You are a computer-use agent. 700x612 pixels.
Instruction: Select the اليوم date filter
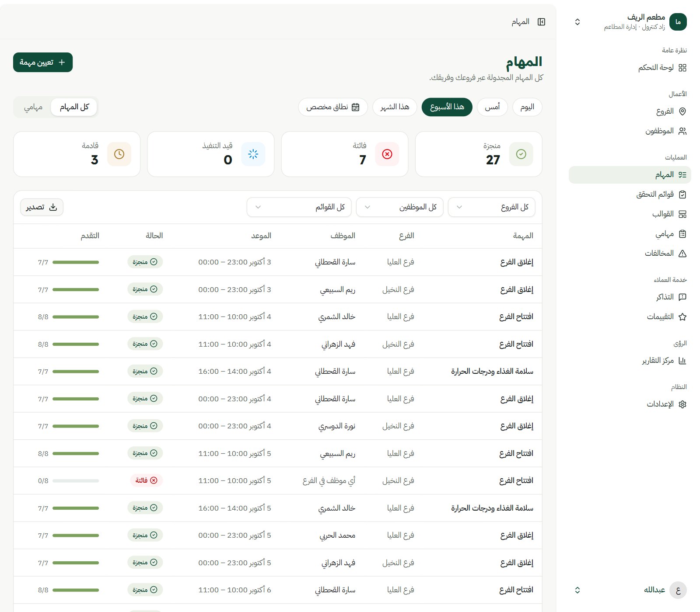527,107
